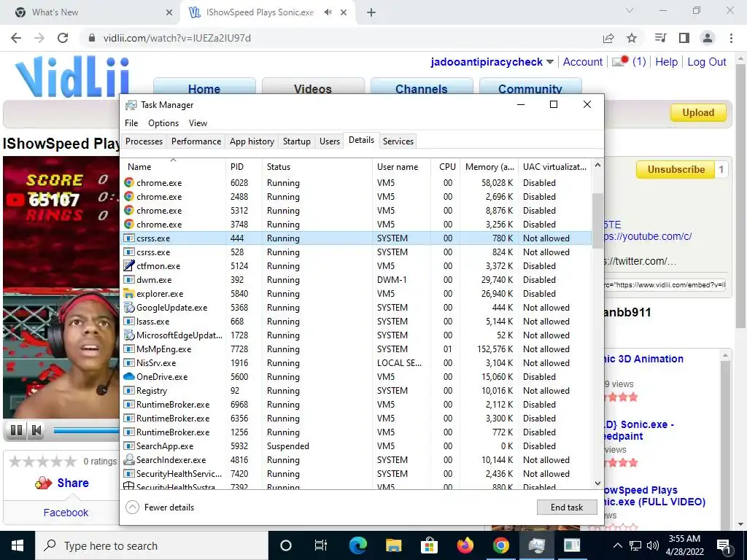Image resolution: width=747 pixels, height=560 pixels.
Task: Open File Explorer from the taskbar
Action: click(x=393, y=545)
